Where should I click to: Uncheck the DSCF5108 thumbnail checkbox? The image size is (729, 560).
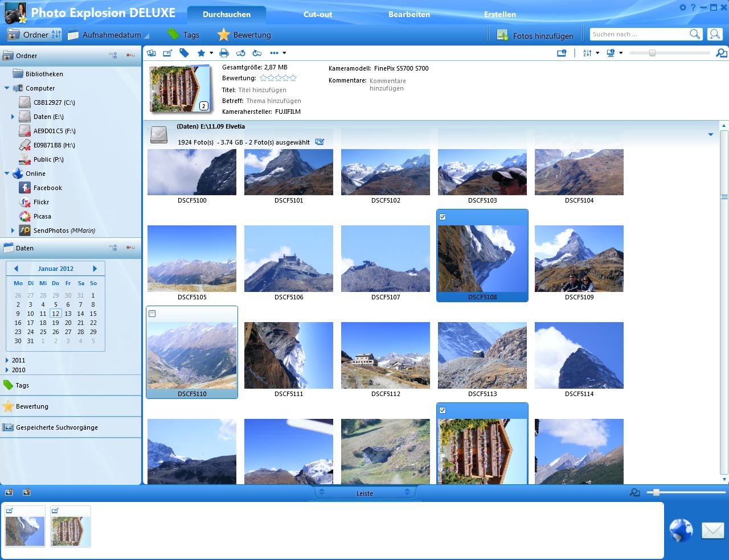(x=443, y=217)
